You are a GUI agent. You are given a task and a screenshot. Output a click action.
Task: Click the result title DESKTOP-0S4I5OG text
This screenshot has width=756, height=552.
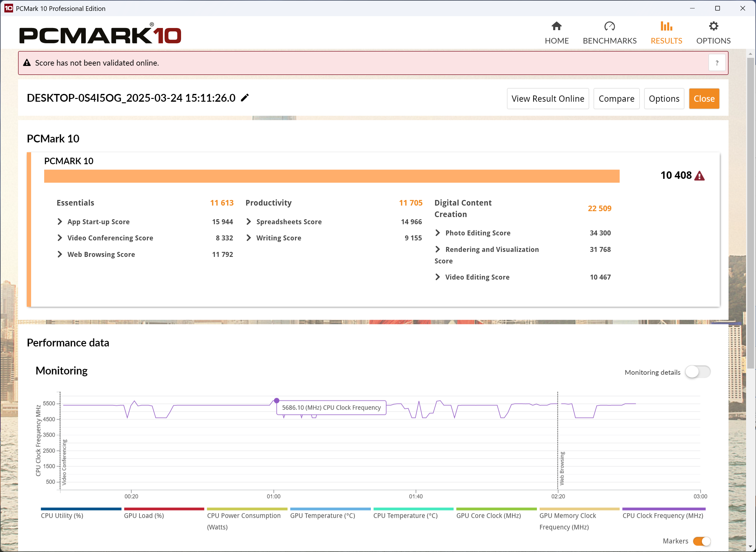[x=131, y=98]
